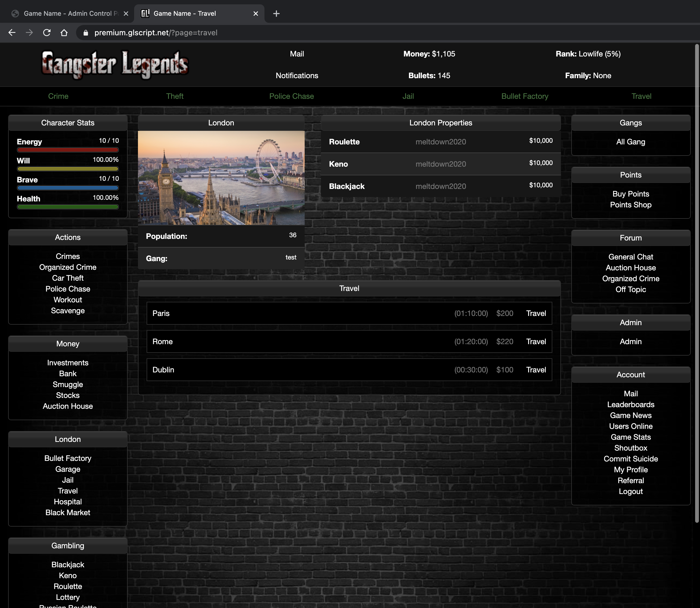The width and height of the screenshot is (700, 608).
Task: Click the London city photo
Action: pos(221,178)
